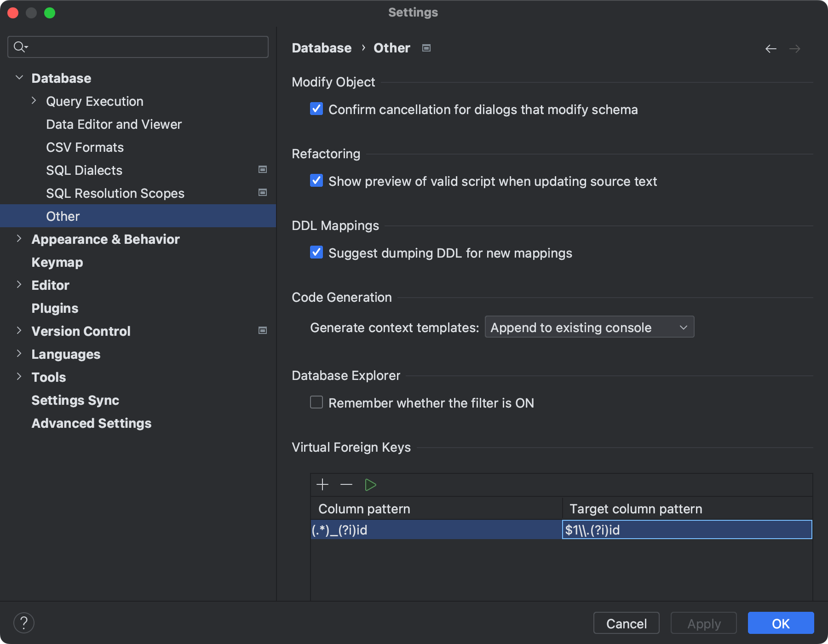Enable Remember whether the filter is ON
This screenshot has width=828, height=644.
[x=316, y=402]
